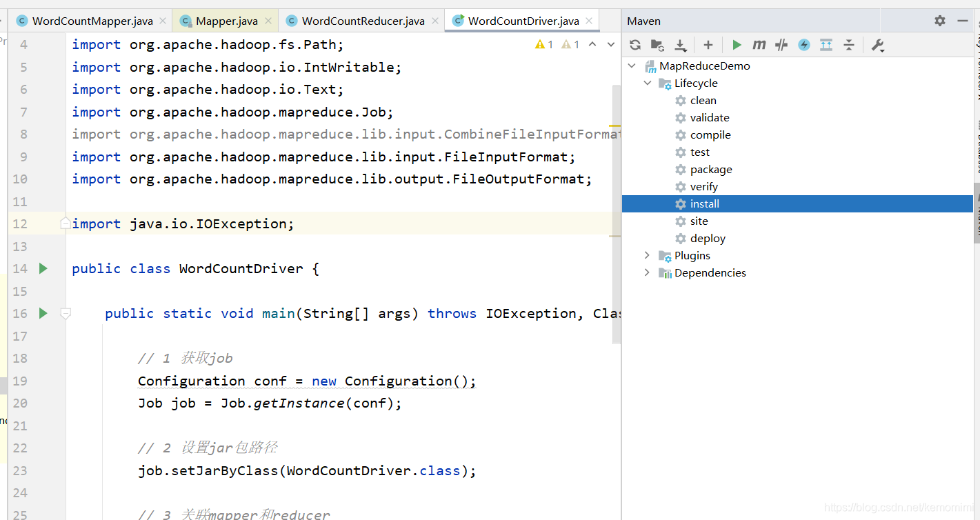The width and height of the screenshot is (980, 520).
Task: Open Maven panel options gear
Action: (940, 21)
